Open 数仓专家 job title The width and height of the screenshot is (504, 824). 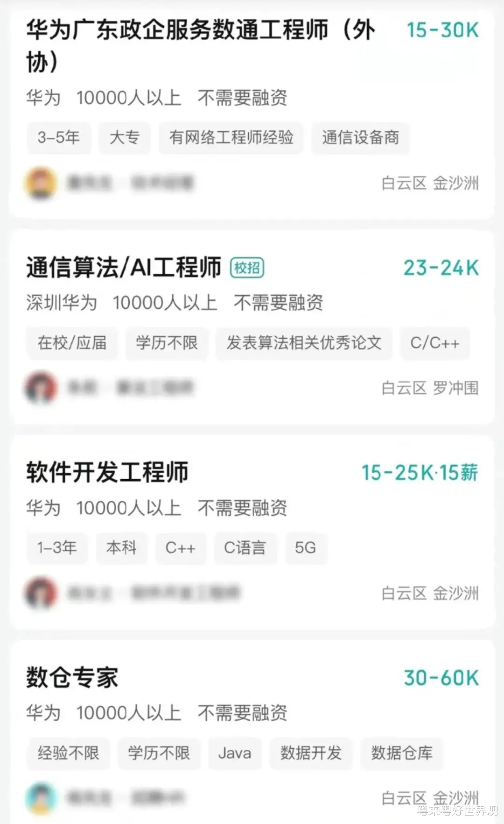72,677
